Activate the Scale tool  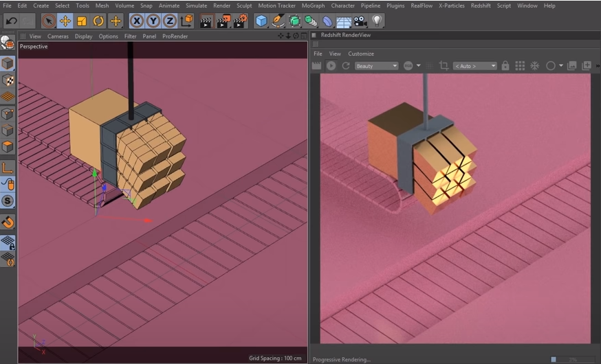pyautogui.click(x=82, y=21)
